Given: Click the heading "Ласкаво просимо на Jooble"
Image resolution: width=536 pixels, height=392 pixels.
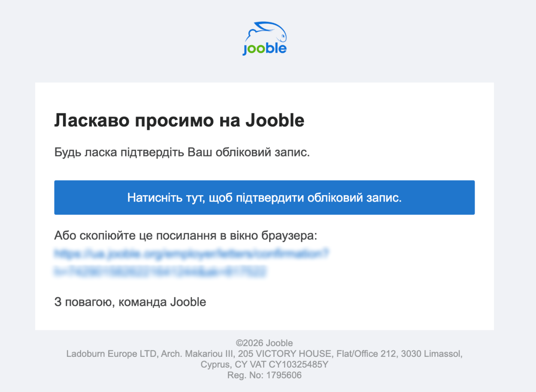Looking at the screenshot, I should [x=179, y=121].
